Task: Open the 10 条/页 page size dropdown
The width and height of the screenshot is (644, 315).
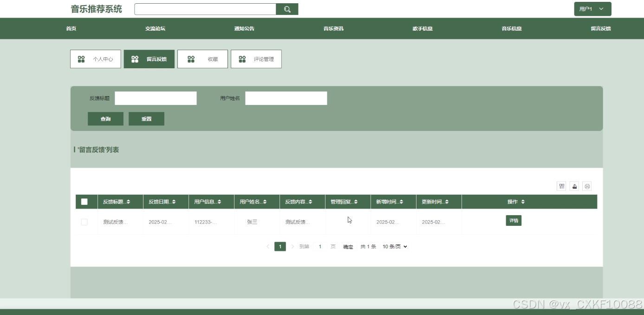Action: 395,247
